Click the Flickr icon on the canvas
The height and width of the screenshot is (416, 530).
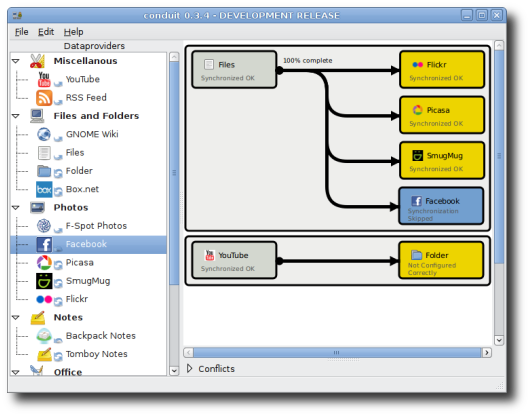click(x=417, y=65)
